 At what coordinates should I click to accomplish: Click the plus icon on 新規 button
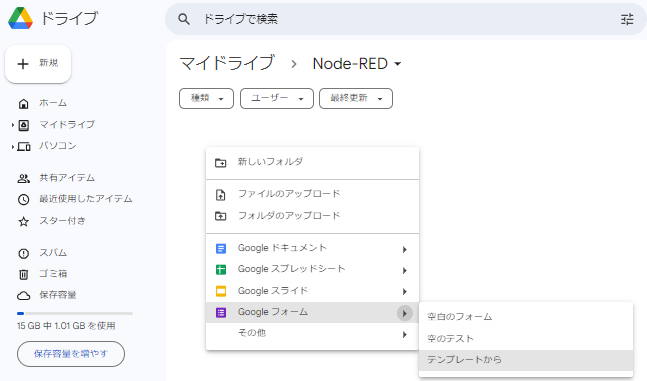click(23, 64)
